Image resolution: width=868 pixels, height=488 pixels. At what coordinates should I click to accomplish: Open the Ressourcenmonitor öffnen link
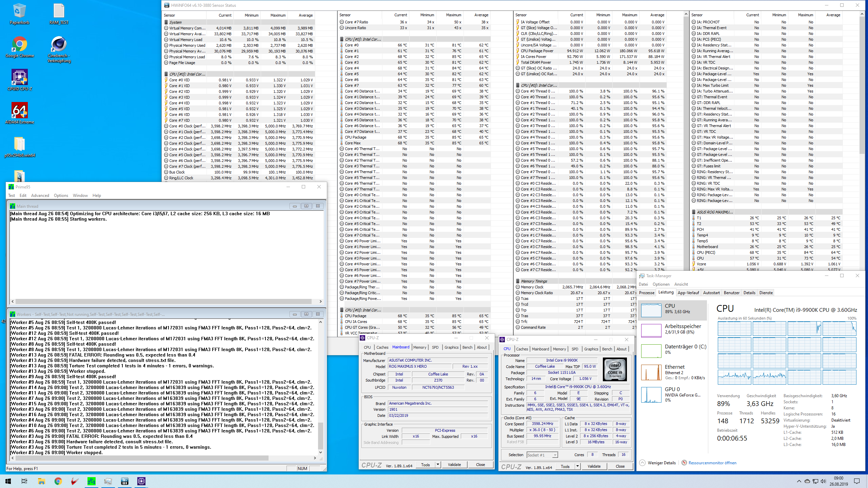click(x=712, y=463)
